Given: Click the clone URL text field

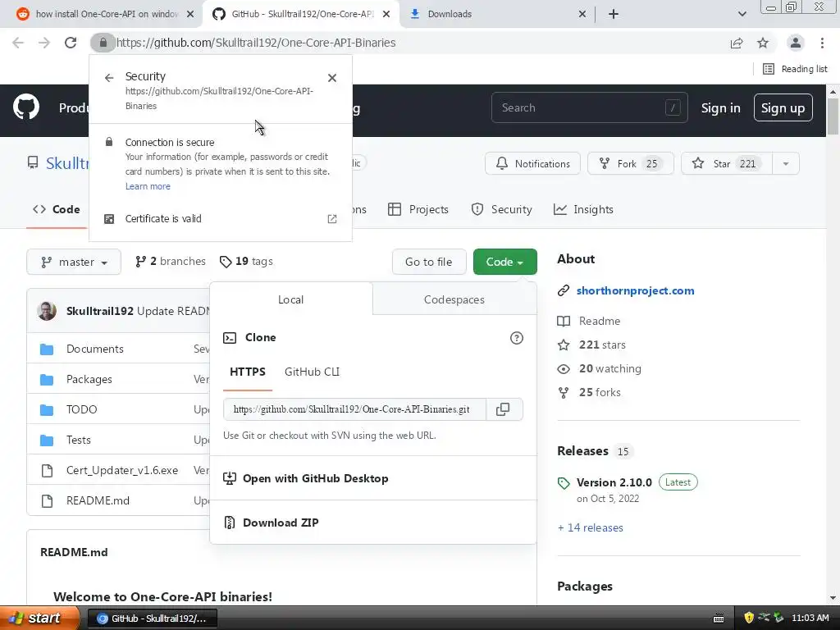Looking at the screenshot, I should tap(354, 409).
